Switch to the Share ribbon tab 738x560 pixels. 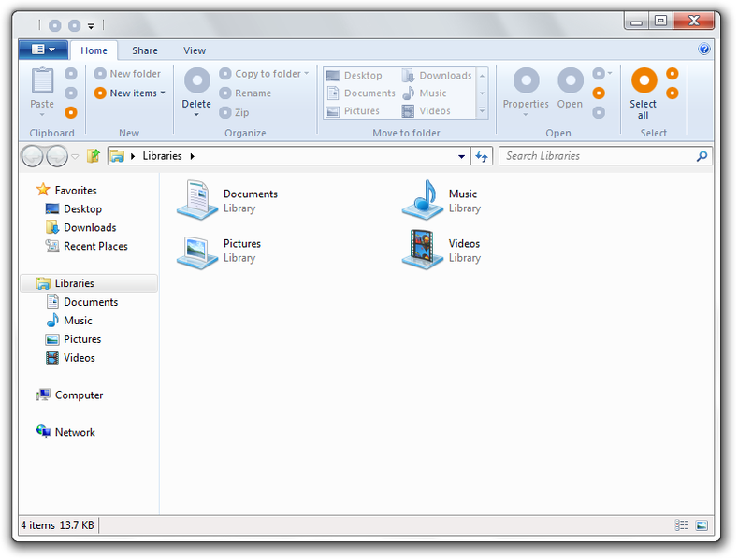pyautogui.click(x=145, y=50)
